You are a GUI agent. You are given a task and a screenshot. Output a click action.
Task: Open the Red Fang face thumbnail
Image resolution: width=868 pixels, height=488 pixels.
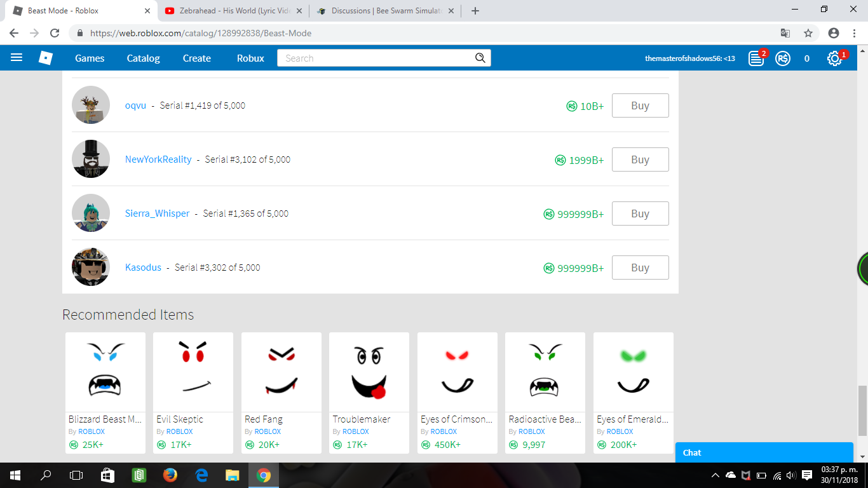coord(281,372)
